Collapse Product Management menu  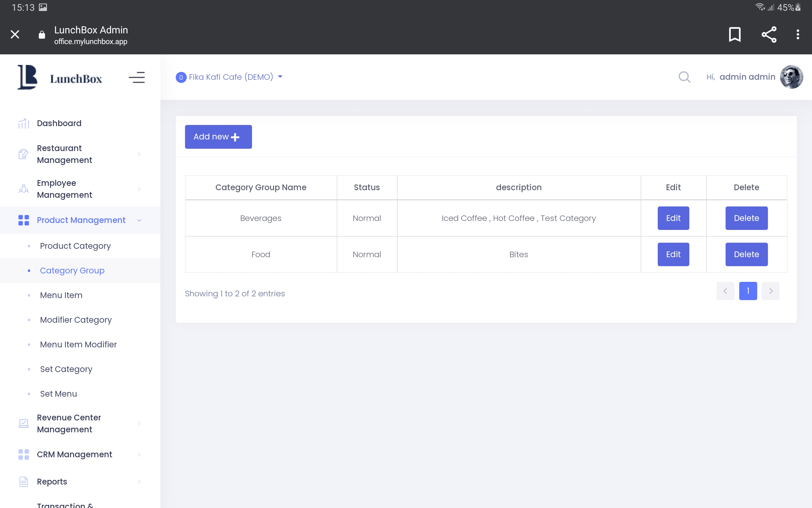coord(81,220)
